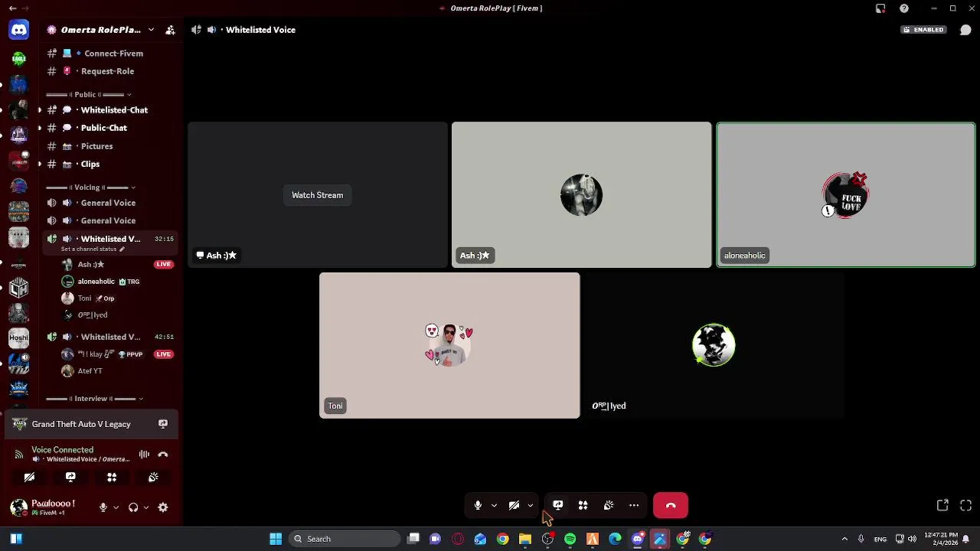Open Discord home direct messages

(x=19, y=30)
